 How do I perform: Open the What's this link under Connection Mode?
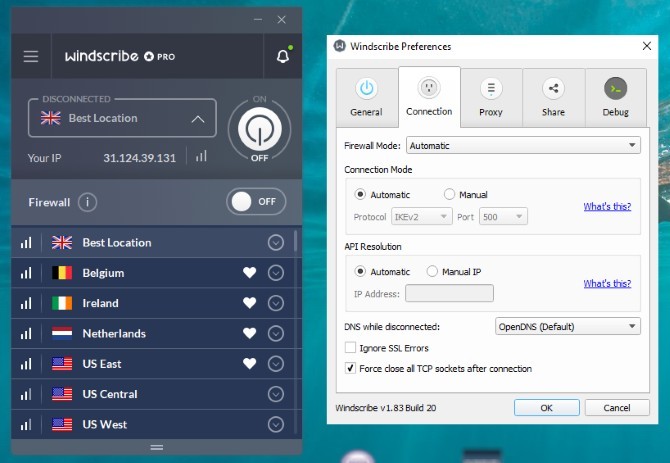click(x=607, y=207)
